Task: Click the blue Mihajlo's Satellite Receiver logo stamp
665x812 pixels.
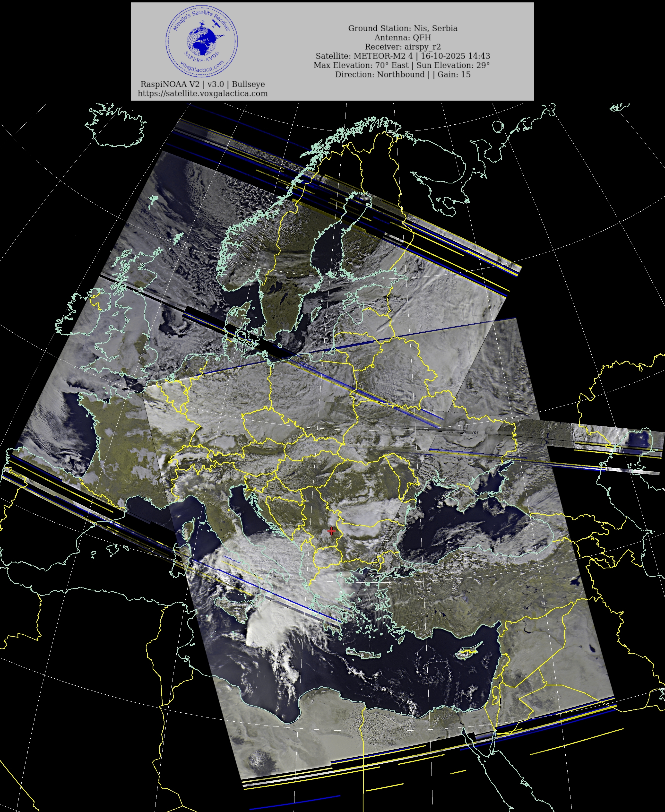Action: (x=202, y=41)
